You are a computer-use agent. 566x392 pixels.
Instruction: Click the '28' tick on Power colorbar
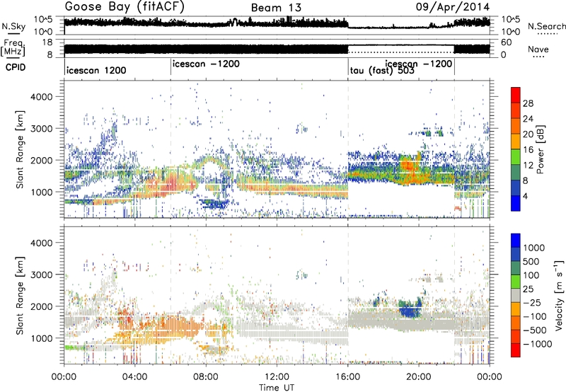pyautogui.click(x=528, y=103)
